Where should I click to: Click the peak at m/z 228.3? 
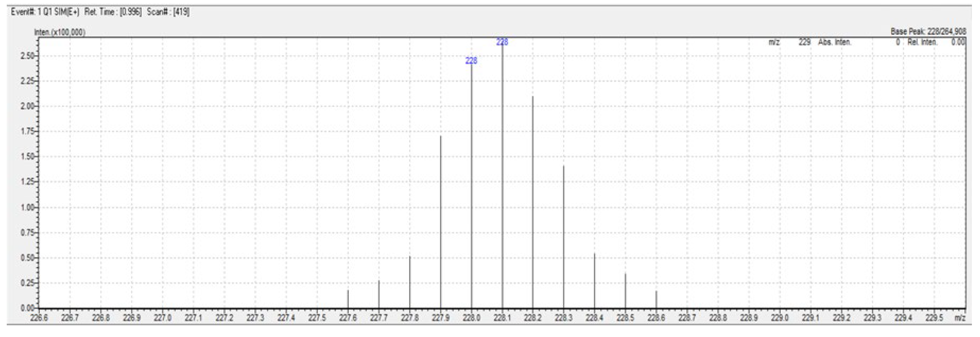[564, 228]
